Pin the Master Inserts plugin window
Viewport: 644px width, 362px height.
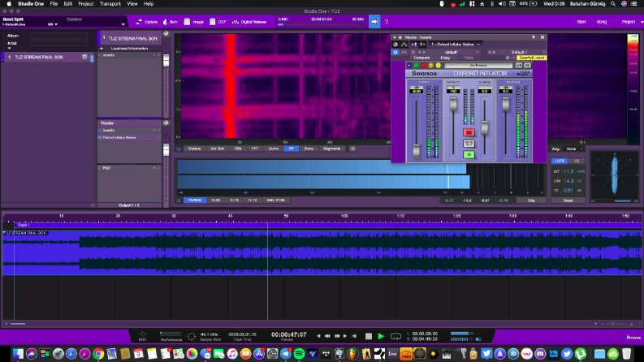[x=534, y=37]
